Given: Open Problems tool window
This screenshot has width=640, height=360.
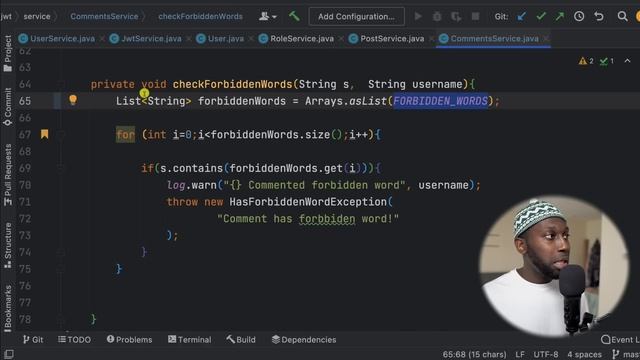Looking at the screenshot, I should pos(129,340).
